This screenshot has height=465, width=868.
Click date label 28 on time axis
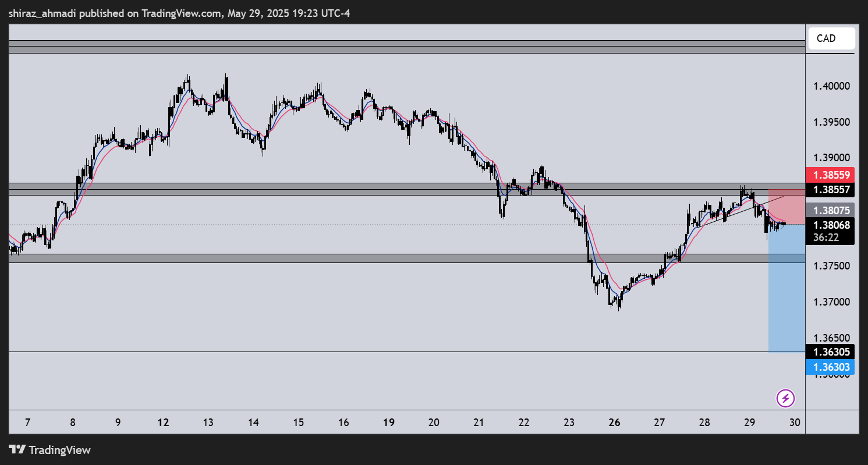[x=704, y=423]
